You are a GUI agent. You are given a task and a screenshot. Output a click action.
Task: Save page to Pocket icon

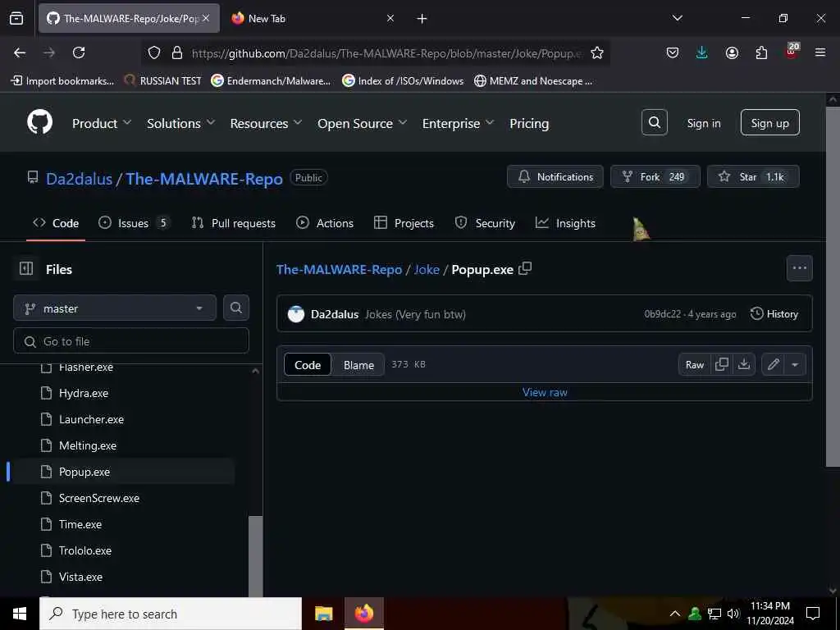[x=673, y=52]
